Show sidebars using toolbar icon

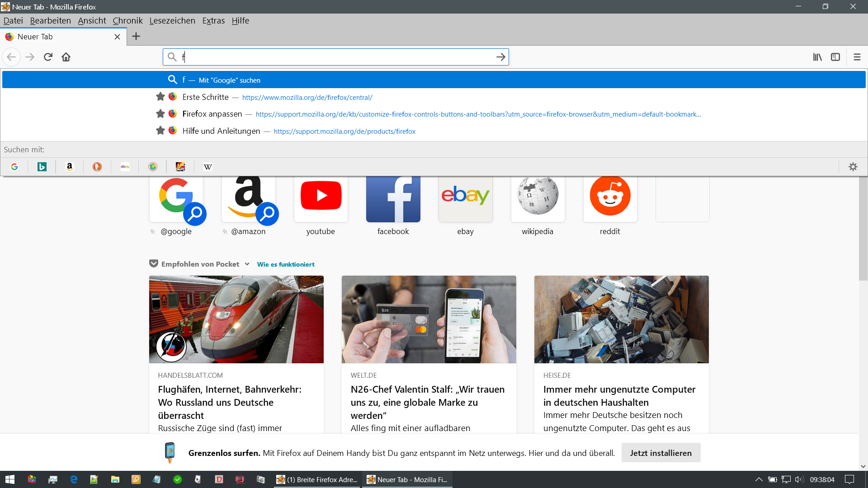point(835,57)
